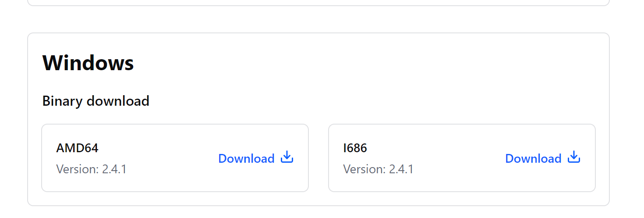Click the download arrow icon for I686
The height and width of the screenshot is (218, 644).
[574, 157]
